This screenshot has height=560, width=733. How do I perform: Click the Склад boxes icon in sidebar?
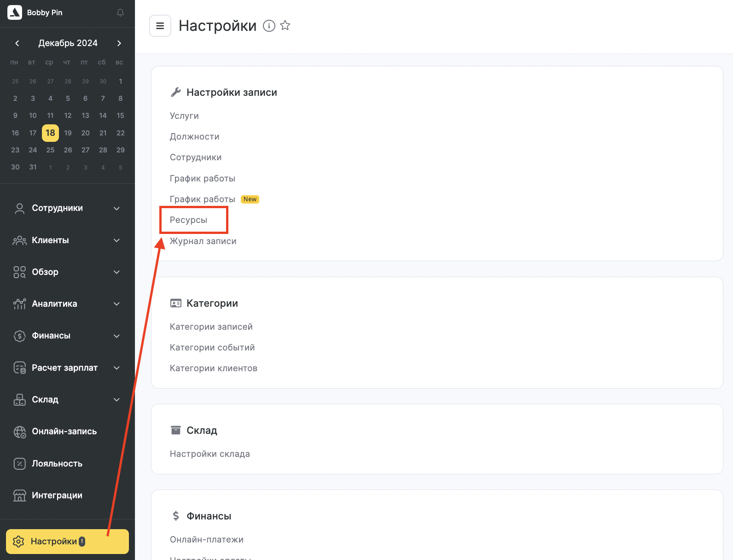19,400
